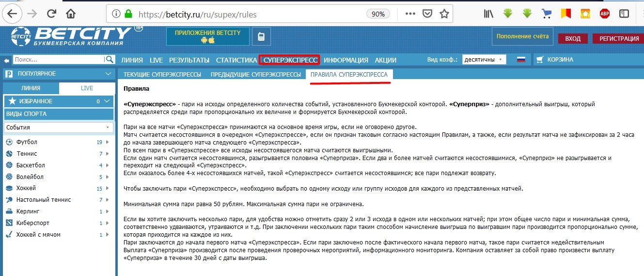Expand the Теннис sport row arrow

tap(107, 154)
